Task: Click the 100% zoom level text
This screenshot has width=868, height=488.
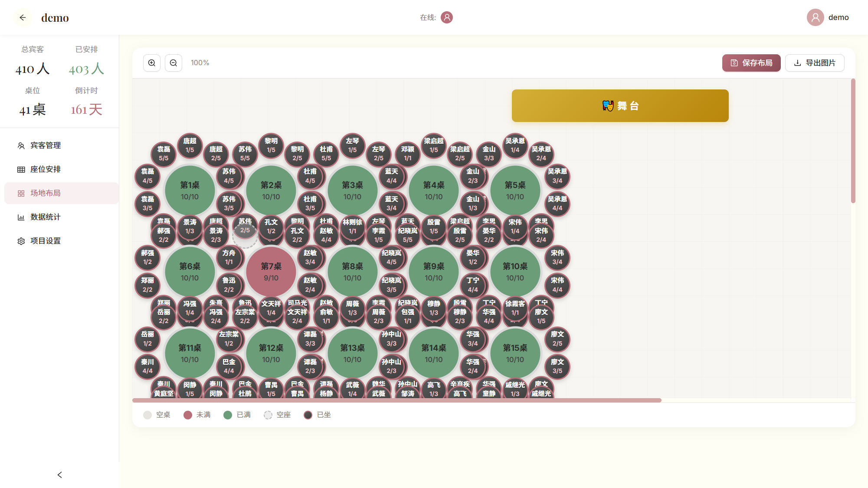Action: point(200,63)
